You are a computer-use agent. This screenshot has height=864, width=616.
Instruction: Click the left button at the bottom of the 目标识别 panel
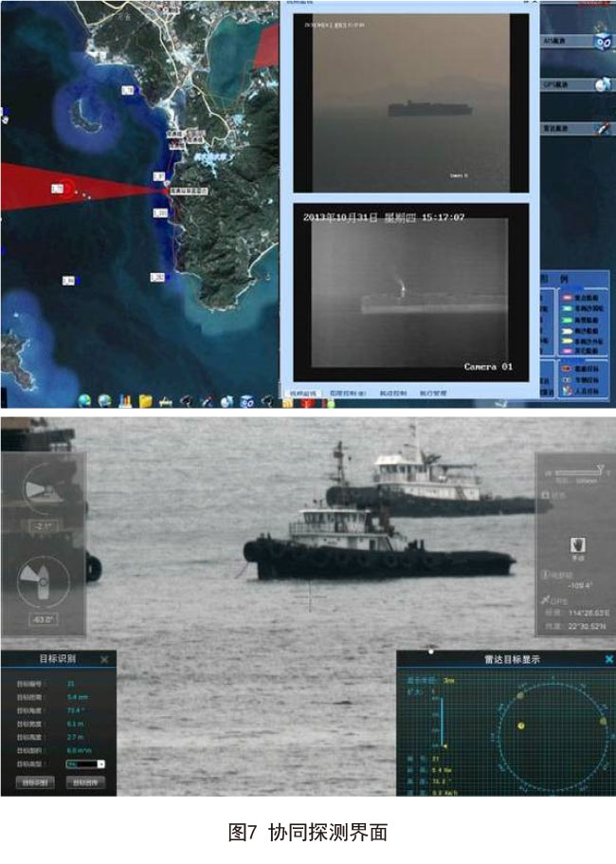point(35,782)
